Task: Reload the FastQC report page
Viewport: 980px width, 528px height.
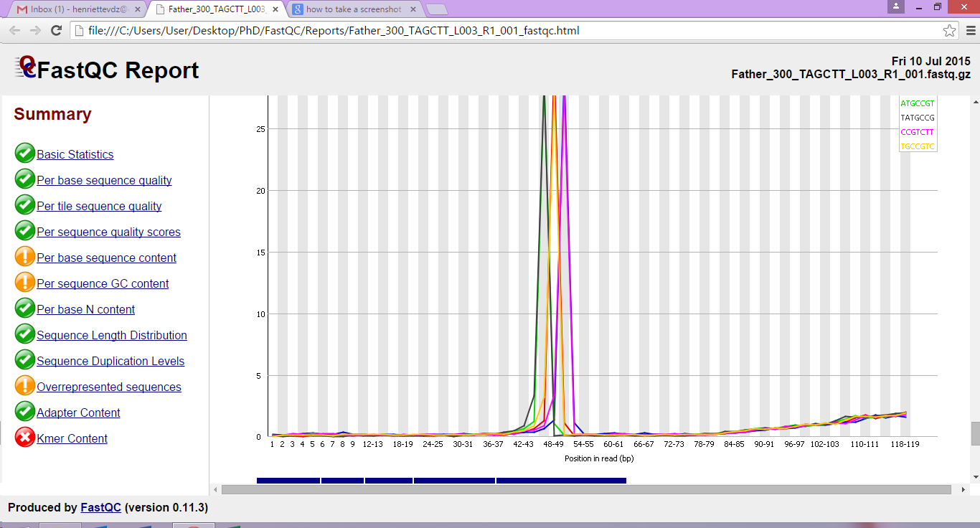Action: click(x=56, y=31)
